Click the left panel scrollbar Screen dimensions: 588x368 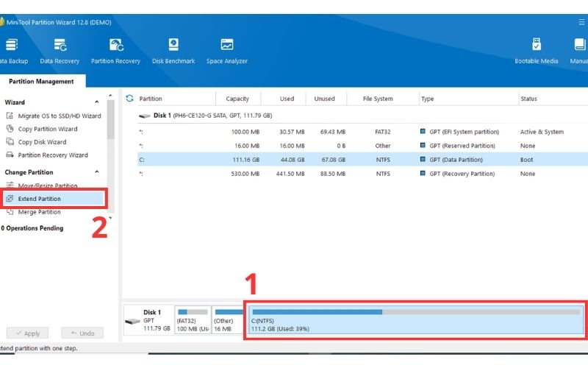110,119
